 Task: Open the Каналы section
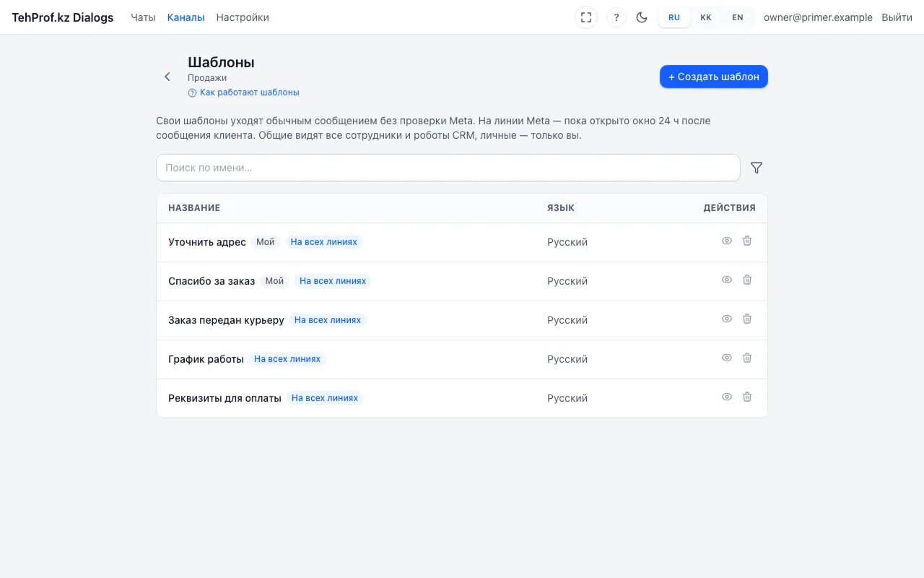(x=186, y=17)
